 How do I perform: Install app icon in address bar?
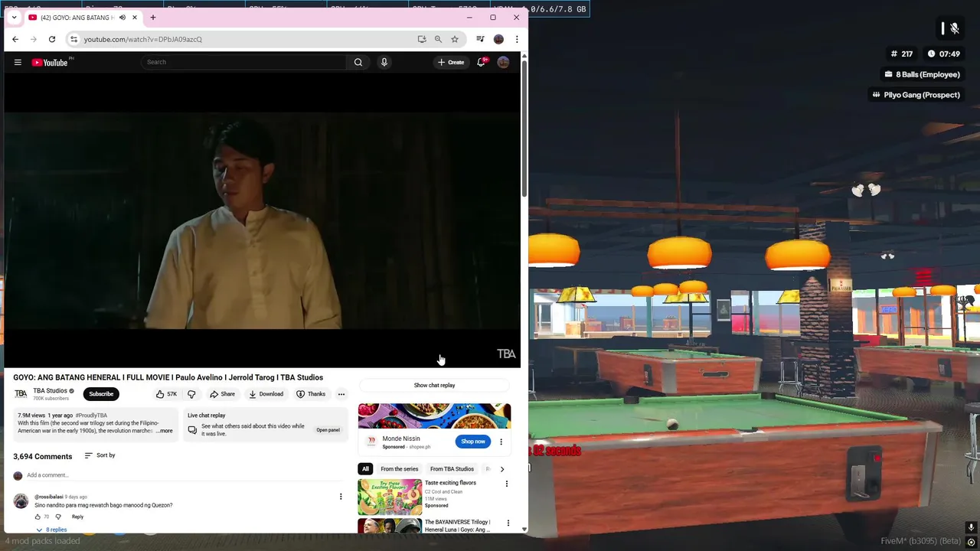click(422, 39)
